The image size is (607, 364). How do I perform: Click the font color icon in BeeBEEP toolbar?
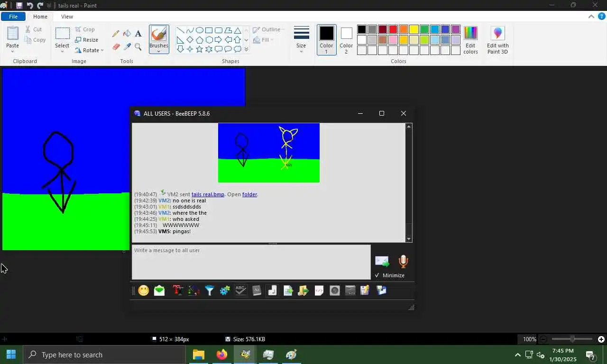[x=193, y=291]
